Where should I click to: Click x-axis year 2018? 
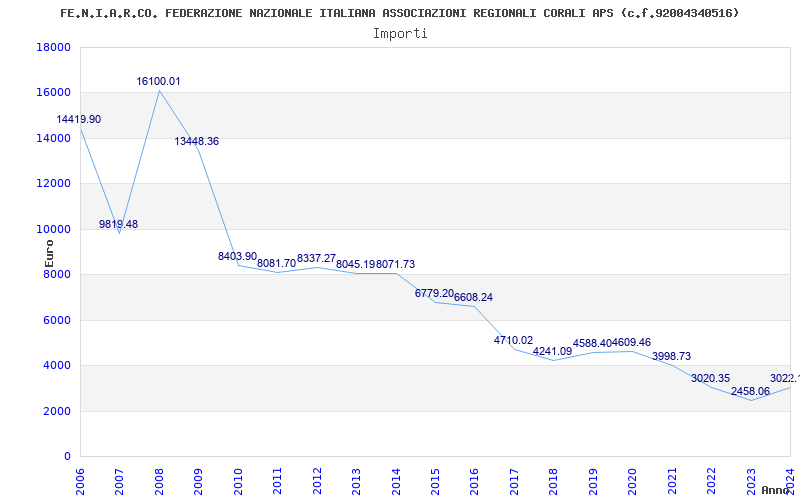pyautogui.click(x=554, y=482)
